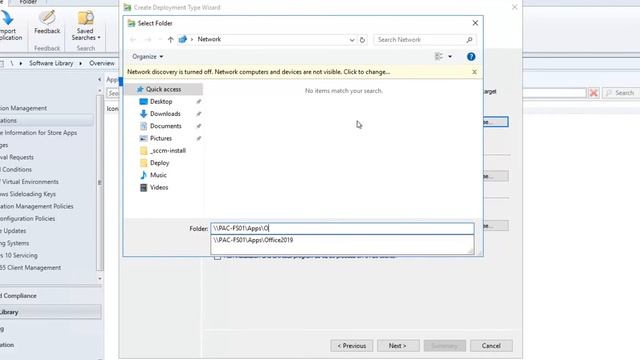Select Office 365 Client Management node
Image resolution: width=640 pixels, height=360 pixels.
pos(30,268)
